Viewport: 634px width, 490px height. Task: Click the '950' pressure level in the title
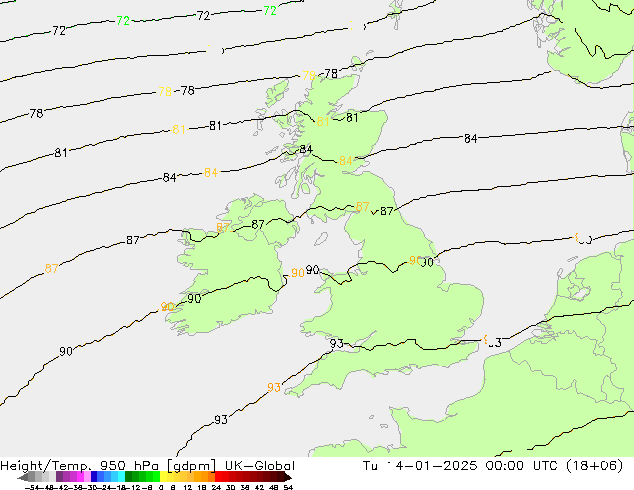coord(111,466)
